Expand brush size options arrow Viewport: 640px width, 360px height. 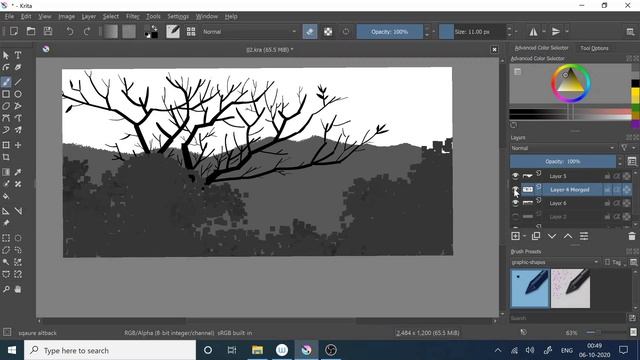pos(516,31)
